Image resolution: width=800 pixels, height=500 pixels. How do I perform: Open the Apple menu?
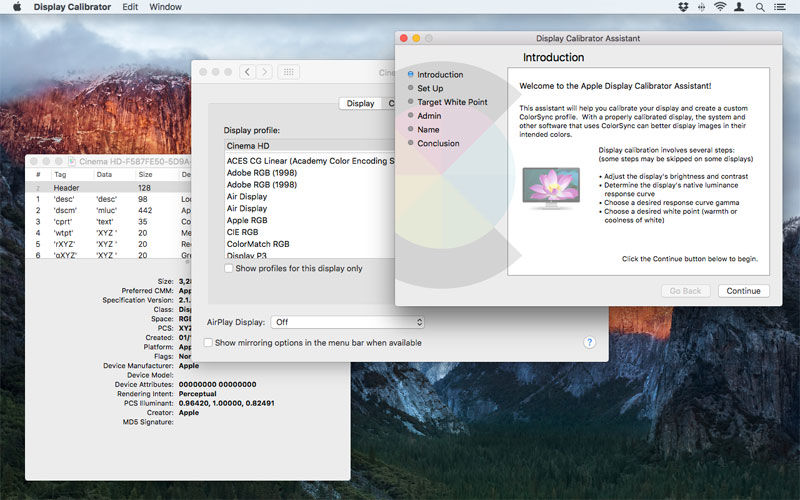pos(17,7)
